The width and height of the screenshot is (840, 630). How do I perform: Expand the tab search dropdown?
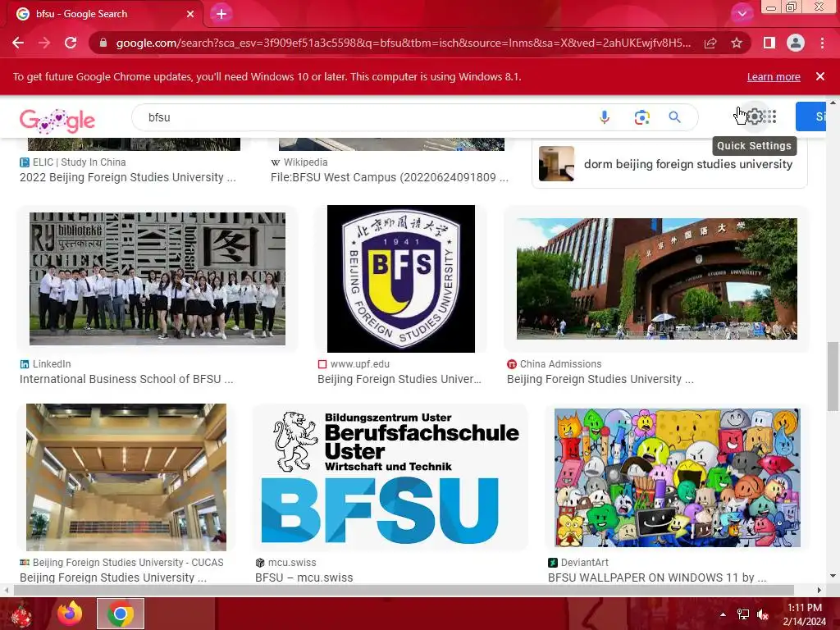(742, 14)
